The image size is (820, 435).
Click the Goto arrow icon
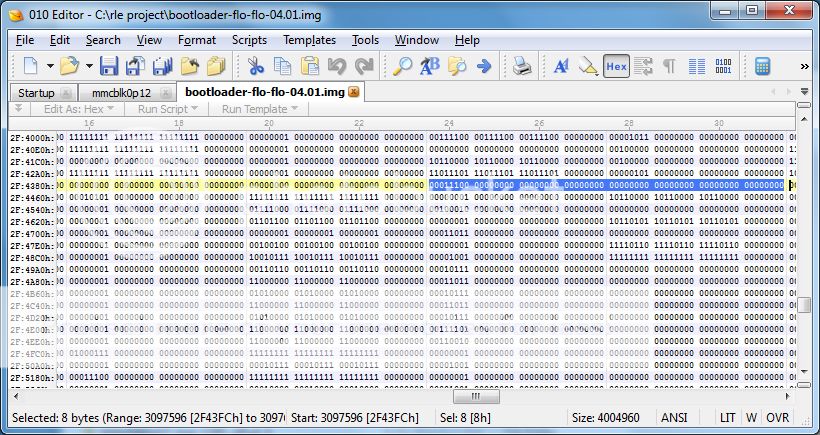pyautogui.click(x=484, y=67)
